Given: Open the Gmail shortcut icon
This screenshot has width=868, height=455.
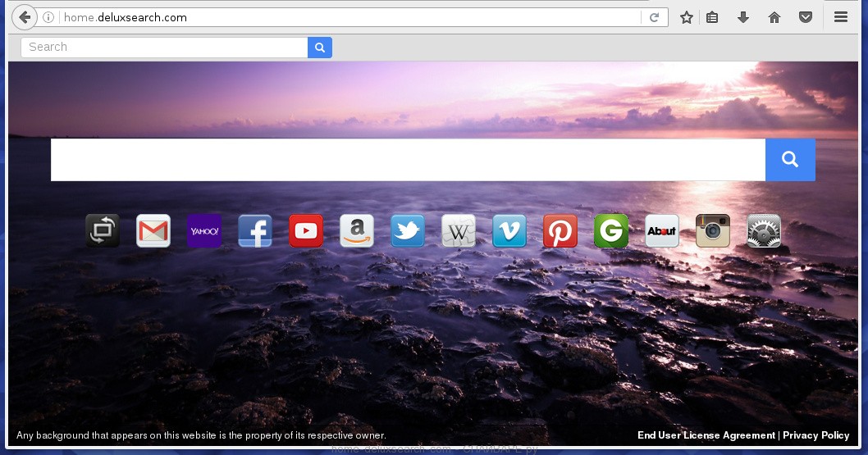Looking at the screenshot, I should click(153, 230).
